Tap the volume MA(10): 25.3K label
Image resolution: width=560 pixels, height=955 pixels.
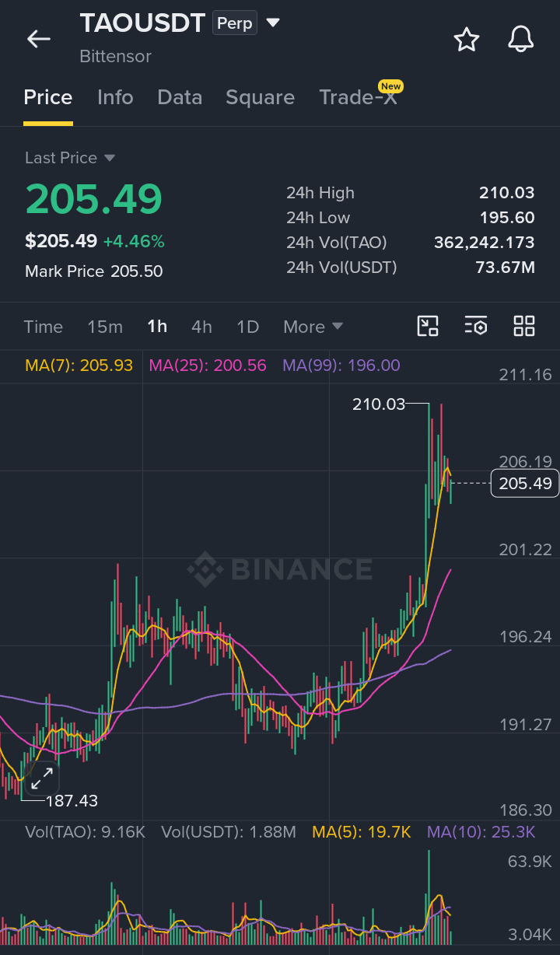481,832
